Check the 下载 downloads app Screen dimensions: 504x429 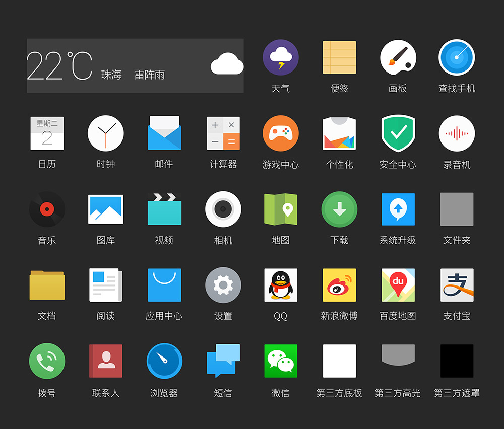pos(339,209)
